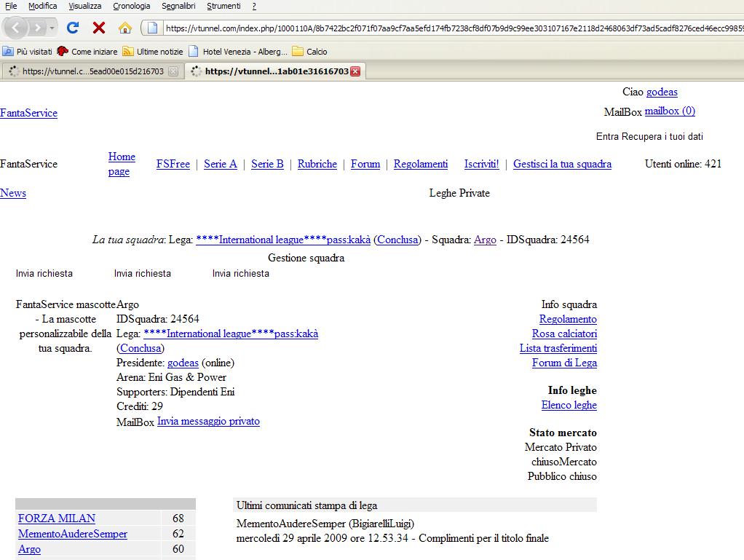Image resolution: width=744 pixels, height=560 pixels.
Task: Click in the URL address bar
Action: tap(437, 28)
